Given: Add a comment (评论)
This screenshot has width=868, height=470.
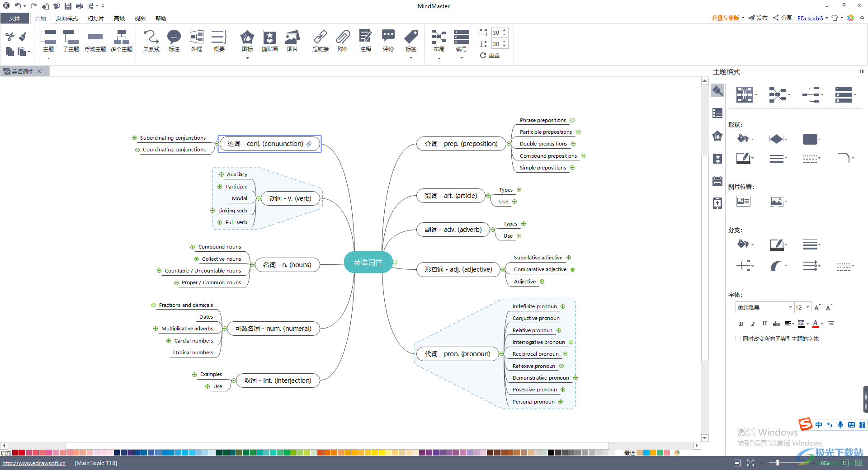Looking at the screenshot, I should click(x=388, y=41).
